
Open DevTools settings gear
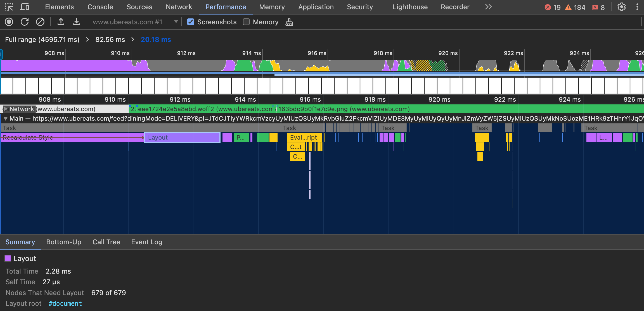(621, 7)
